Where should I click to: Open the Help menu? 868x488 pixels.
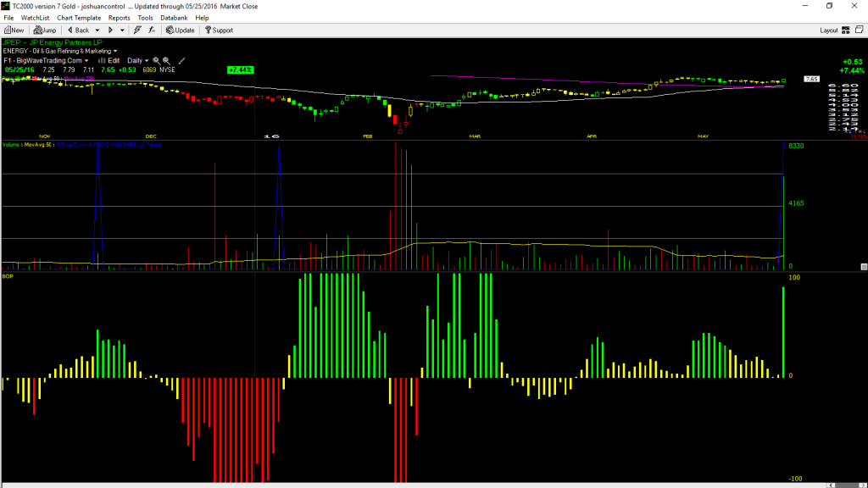tap(202, 18)
